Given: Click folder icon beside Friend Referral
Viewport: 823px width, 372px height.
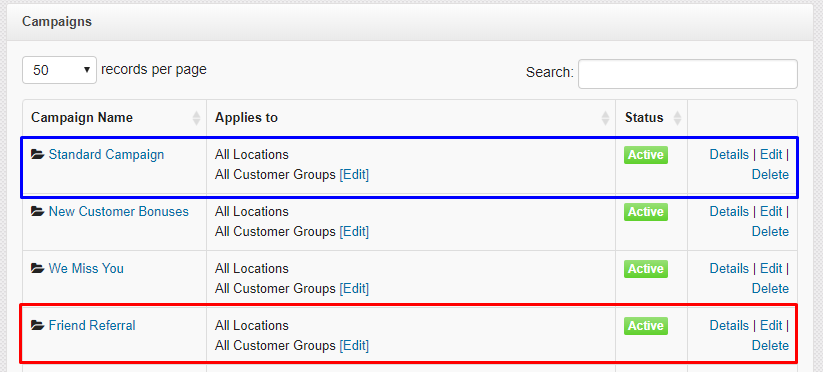Looking at the screenshot, I should [37, 325].
